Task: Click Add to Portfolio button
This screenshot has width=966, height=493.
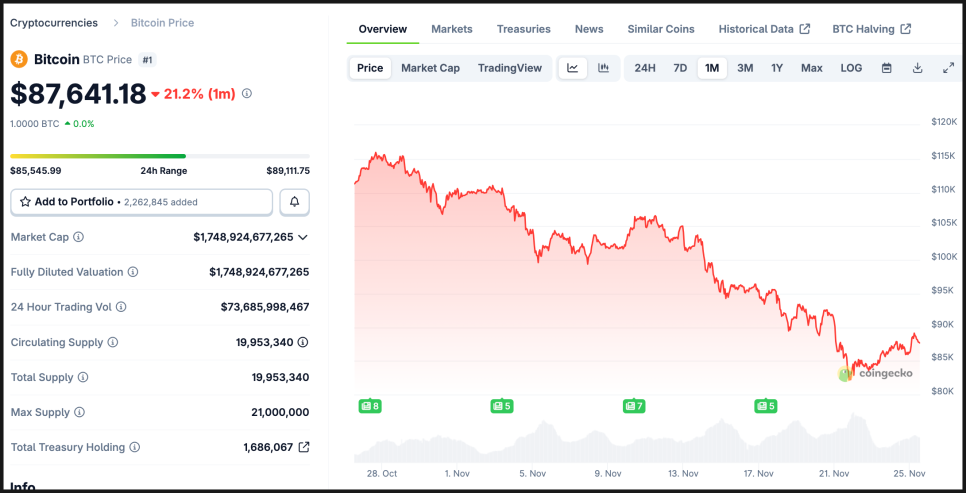Action: [x=141, y=202]
